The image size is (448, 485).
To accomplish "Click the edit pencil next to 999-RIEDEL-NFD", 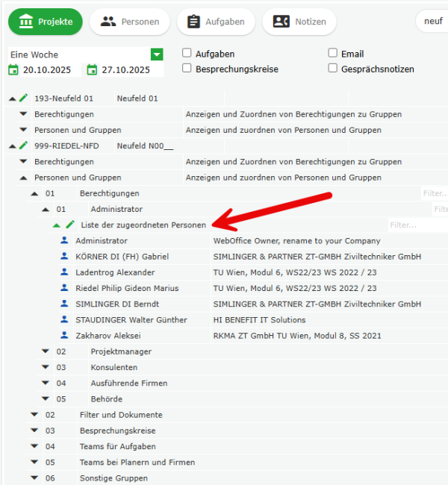I will click(23, 145).
